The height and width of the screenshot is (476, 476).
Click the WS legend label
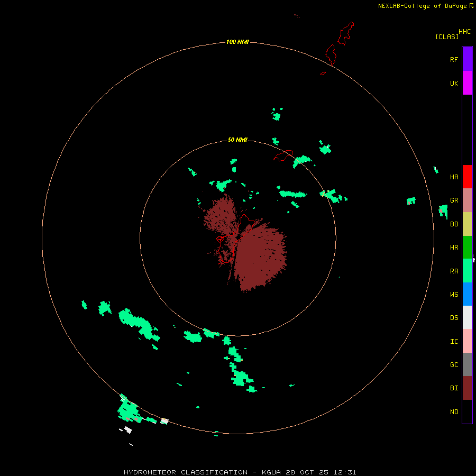(454, 294)
